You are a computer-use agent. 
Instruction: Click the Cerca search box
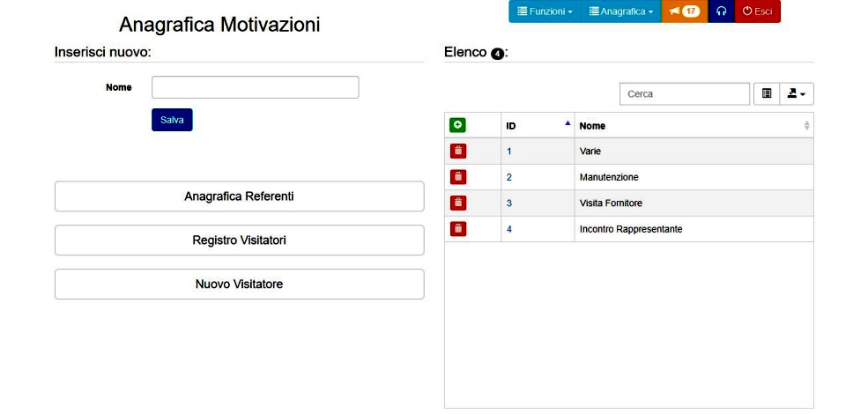click(685, 94)
